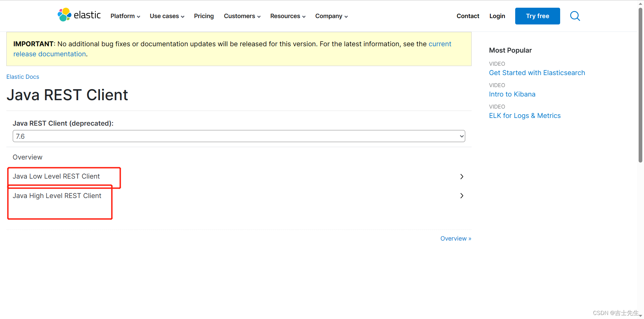644x319 pixels.
Task: Expand the Customers menu
Action: (x=242, y=16)
